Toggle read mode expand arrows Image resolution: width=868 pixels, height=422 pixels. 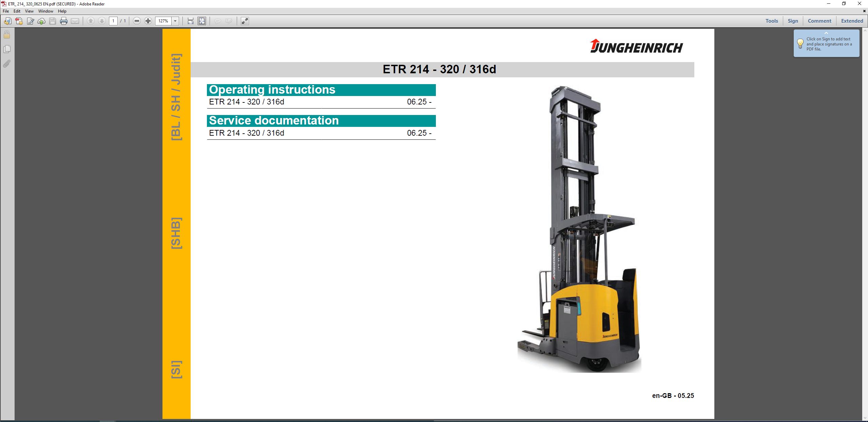click(x=245, y=21)
